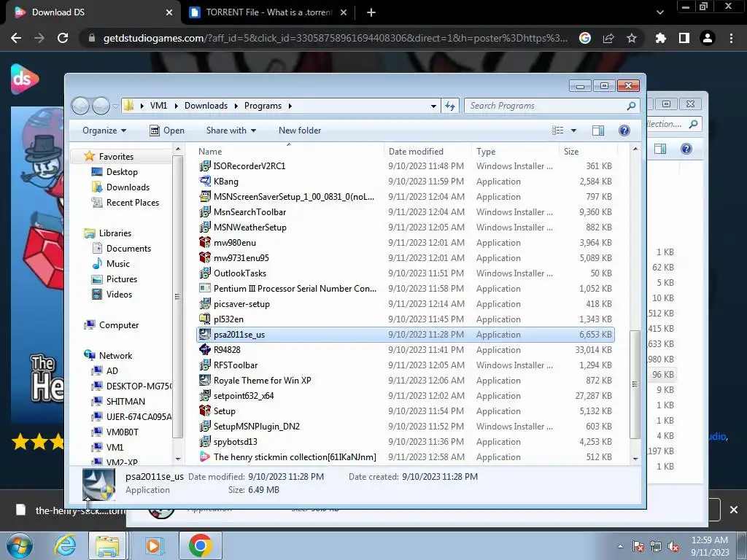Screen dimensions: 747x560
Task: Click the MsnSearchToolbar installer icon
Action: coord(205,212)
